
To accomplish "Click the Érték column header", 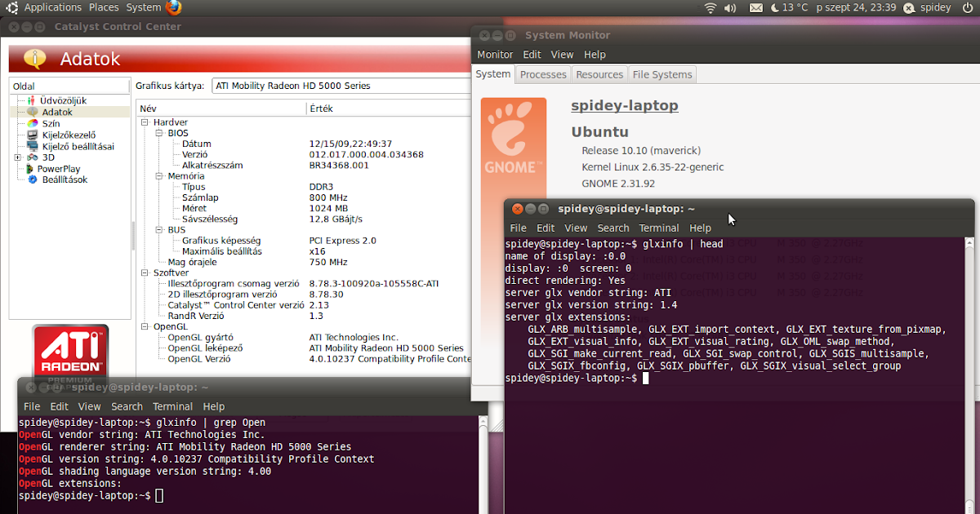I will tap(321, 109).
